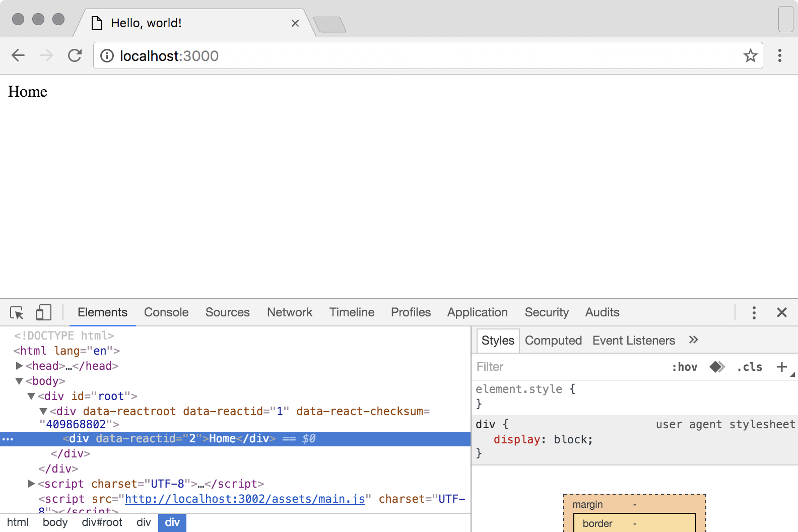The image size is (798, 532).
Task: Add a new style rule with plus
Action: pos(781,367)
